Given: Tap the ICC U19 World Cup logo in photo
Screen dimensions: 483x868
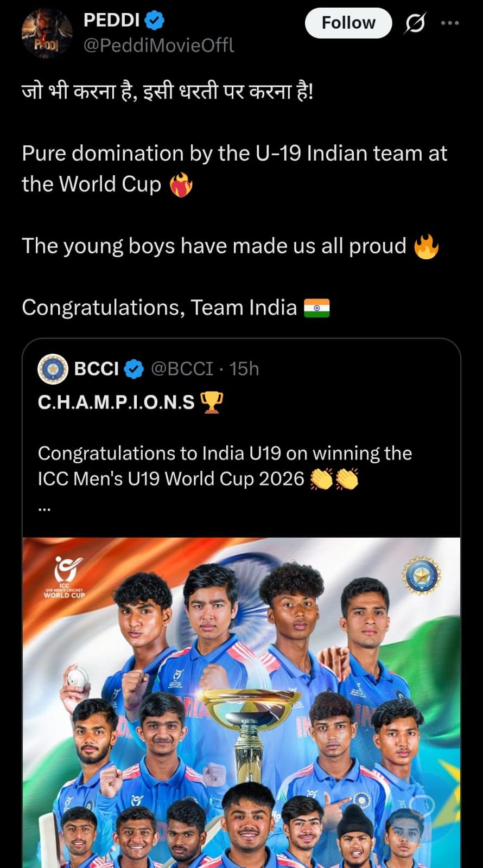Looking at the screenshot, I should [x=65, y=578].
